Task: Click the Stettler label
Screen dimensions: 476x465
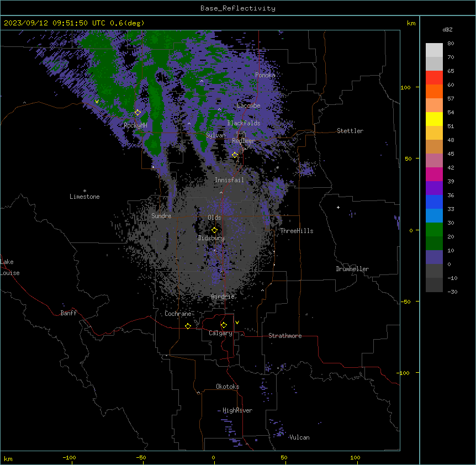Action: [x=350, y=131]
